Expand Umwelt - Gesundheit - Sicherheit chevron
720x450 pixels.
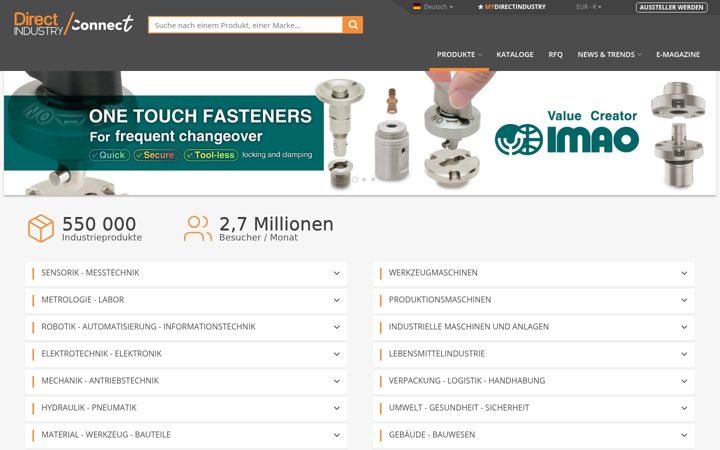click(x=684, y=408)
